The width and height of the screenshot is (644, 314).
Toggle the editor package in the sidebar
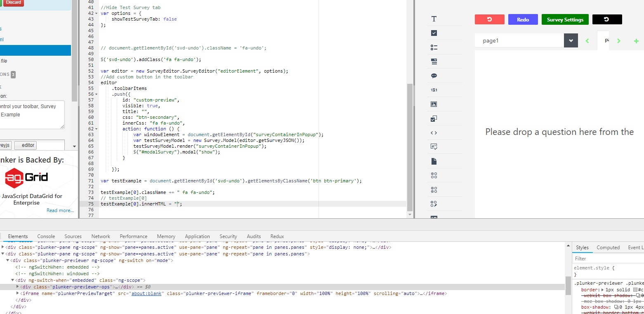pos(26,145)
